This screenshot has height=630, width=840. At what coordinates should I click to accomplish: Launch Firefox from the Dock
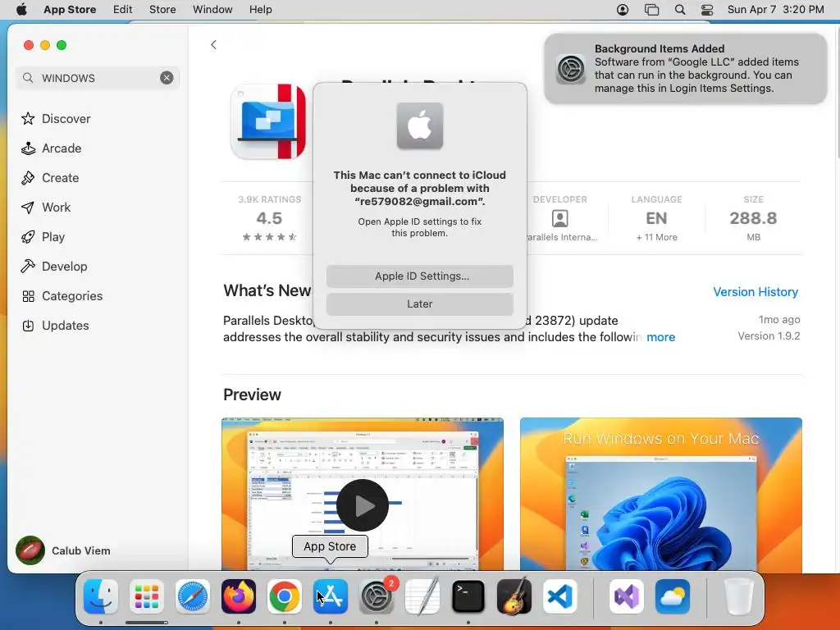[239, 596]
